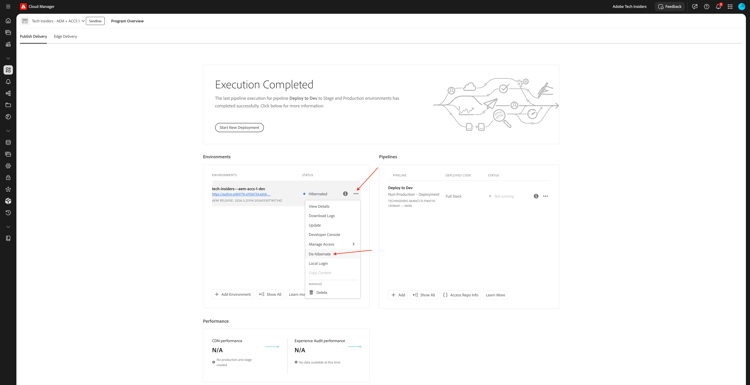This screenshot has height=385, width=750.
Task: Open ellipsis menu for Deploy to Dev pipeline
Action: [x=546, y=196]
